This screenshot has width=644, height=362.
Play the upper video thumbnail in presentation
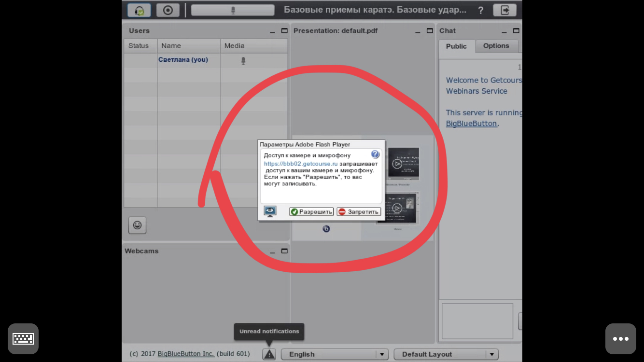pyautogui.click(x=397, y=164)
